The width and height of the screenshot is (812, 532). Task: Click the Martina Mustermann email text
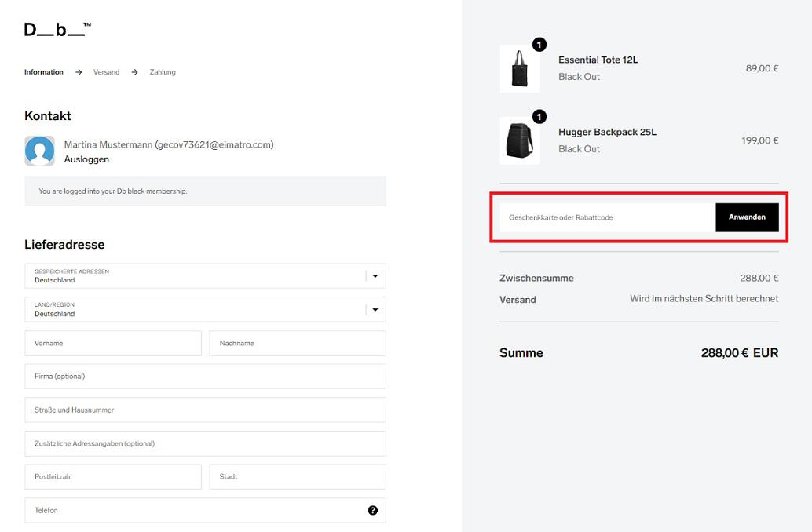click(x=169, y=144)
